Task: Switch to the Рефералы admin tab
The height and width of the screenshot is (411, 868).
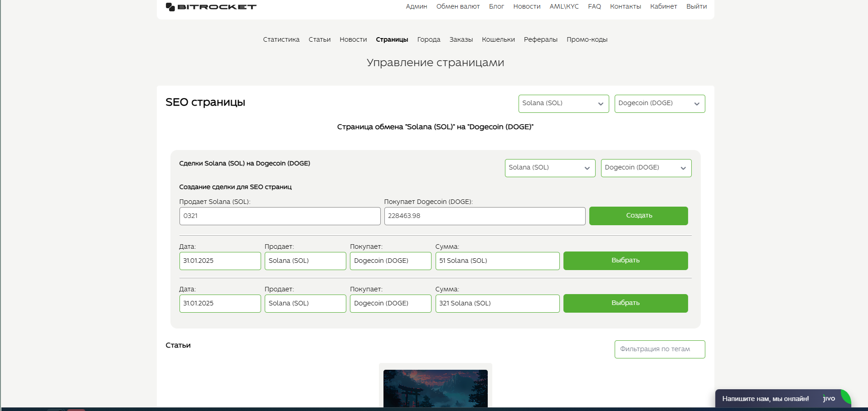Action: (541, 39)
